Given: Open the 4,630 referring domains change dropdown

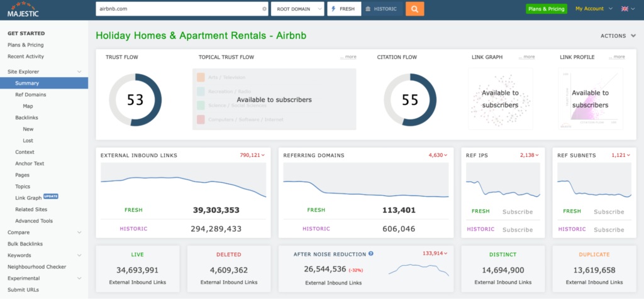Looking at the screenshot, I should (x=438, y=155).
